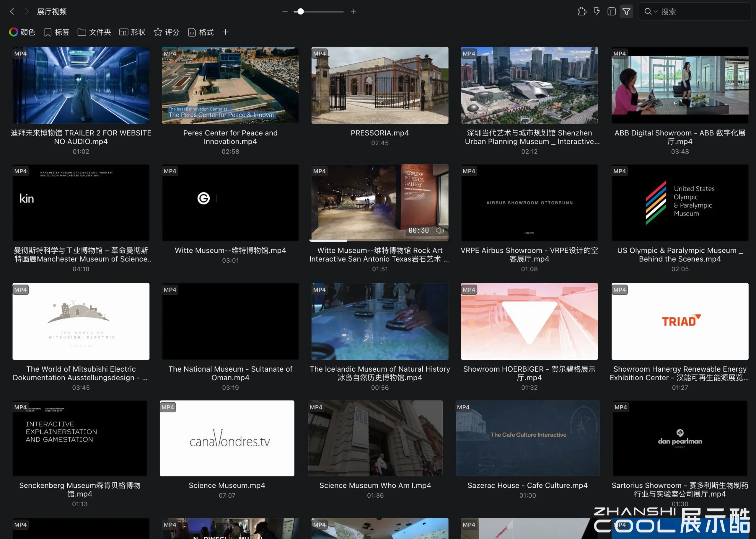The image size is (756, 539).
Task: Select the Cafe Culture Interactive thumbnail
Action: [527, 438]
